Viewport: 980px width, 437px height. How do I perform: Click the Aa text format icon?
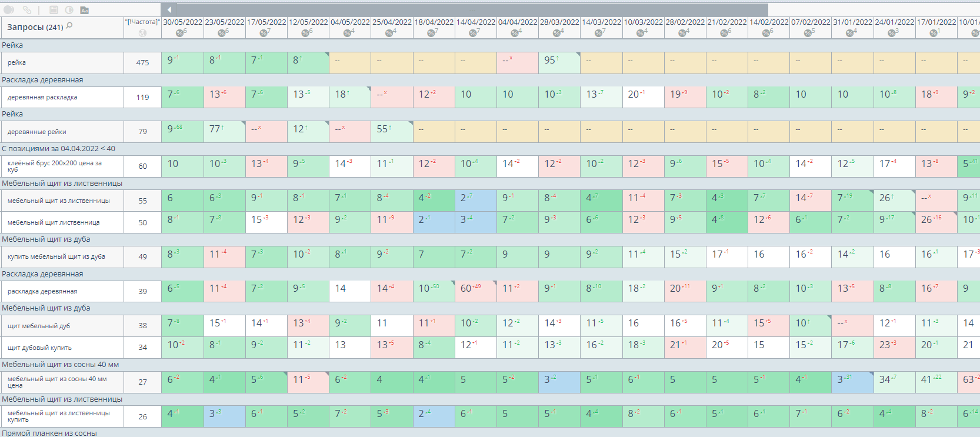[84, 10]
